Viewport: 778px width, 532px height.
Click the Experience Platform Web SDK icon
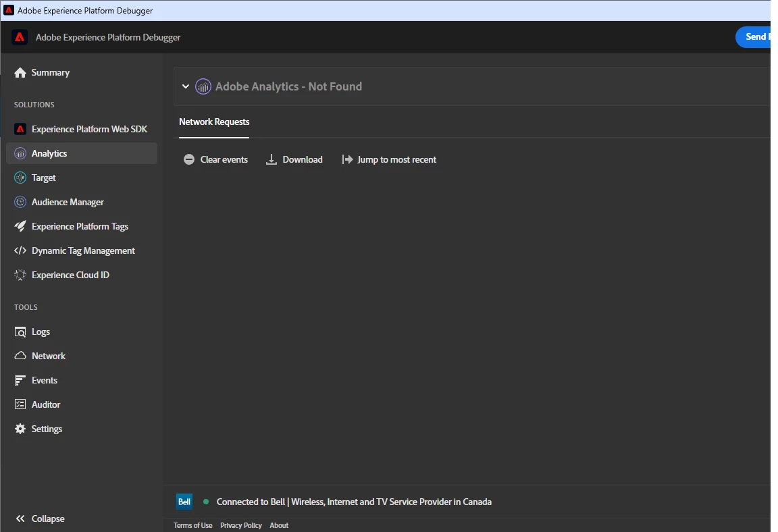pos(20,130)
